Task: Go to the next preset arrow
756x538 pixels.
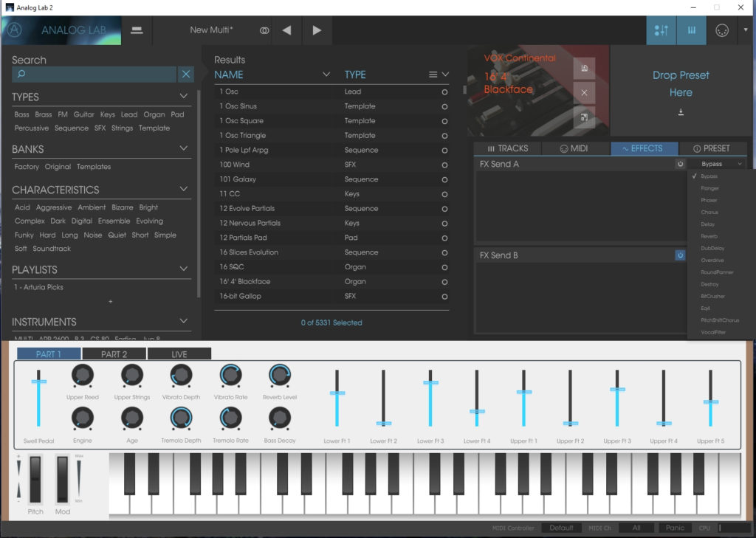Action: (x=317, y=30)
